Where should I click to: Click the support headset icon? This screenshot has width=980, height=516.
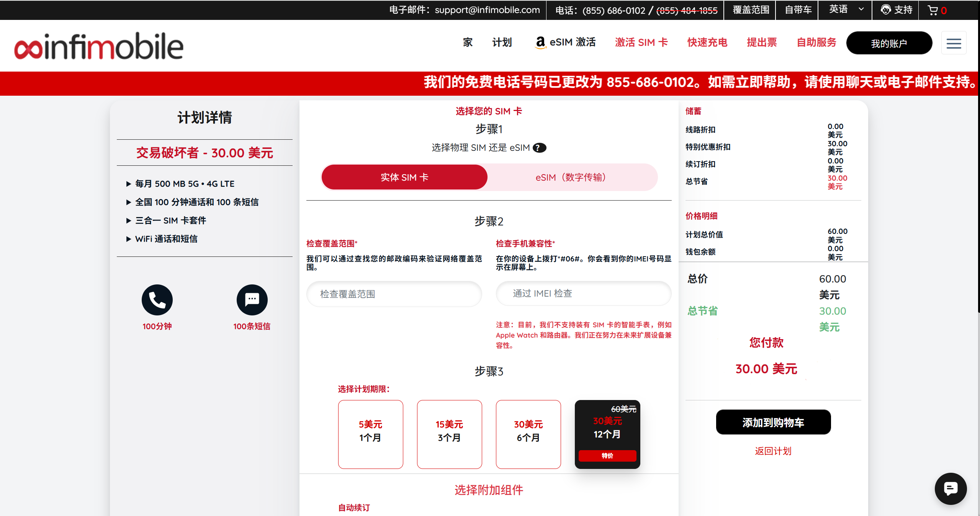pyautogui.click(x=885, y=10)
